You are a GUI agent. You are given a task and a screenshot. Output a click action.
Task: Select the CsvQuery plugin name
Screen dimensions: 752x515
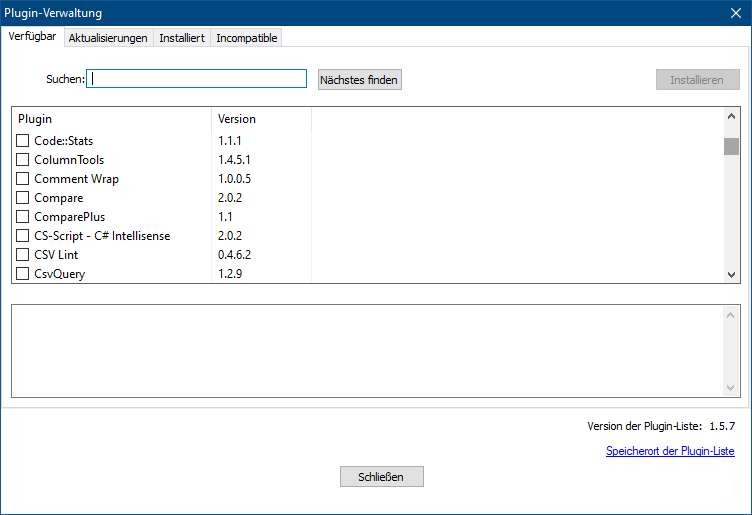[x=59, y=274]
